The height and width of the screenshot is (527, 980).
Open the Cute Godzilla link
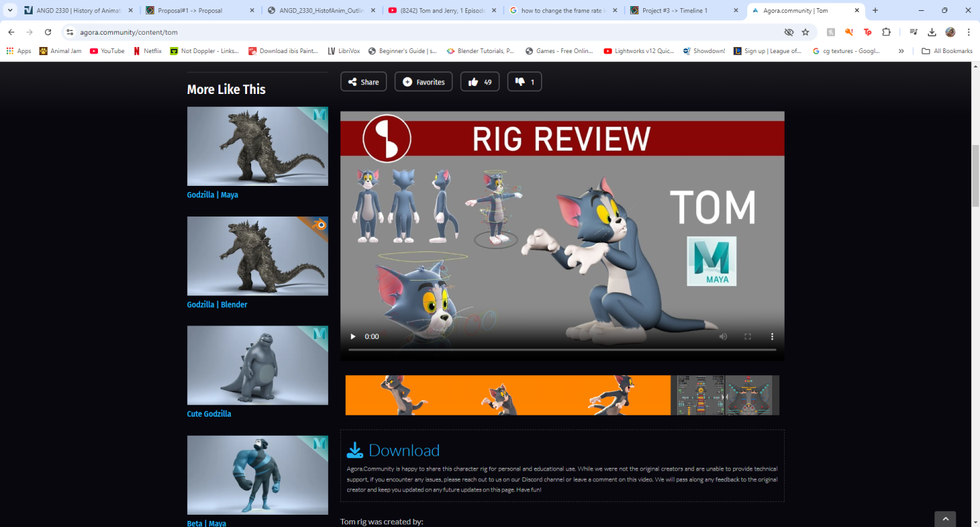[209, 414]
